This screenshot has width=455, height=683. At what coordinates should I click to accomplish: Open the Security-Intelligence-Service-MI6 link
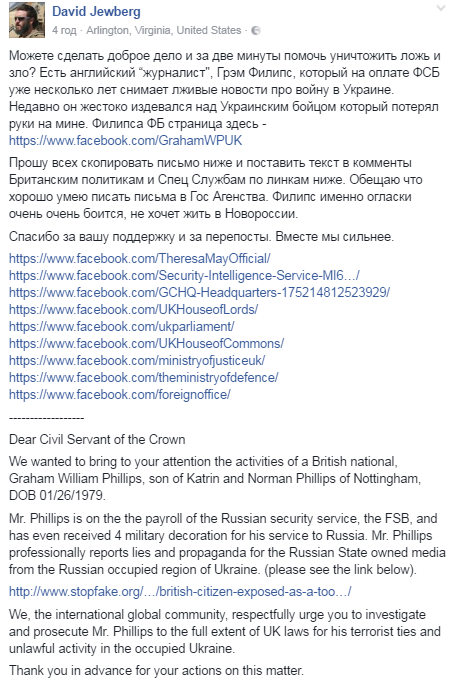[184, 275]
